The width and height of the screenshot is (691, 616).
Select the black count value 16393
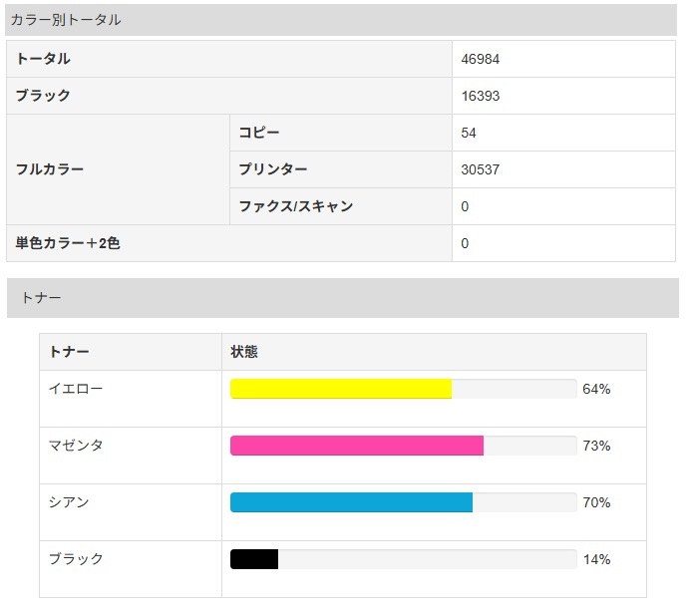pyautogui.click(x=480, y=96)
